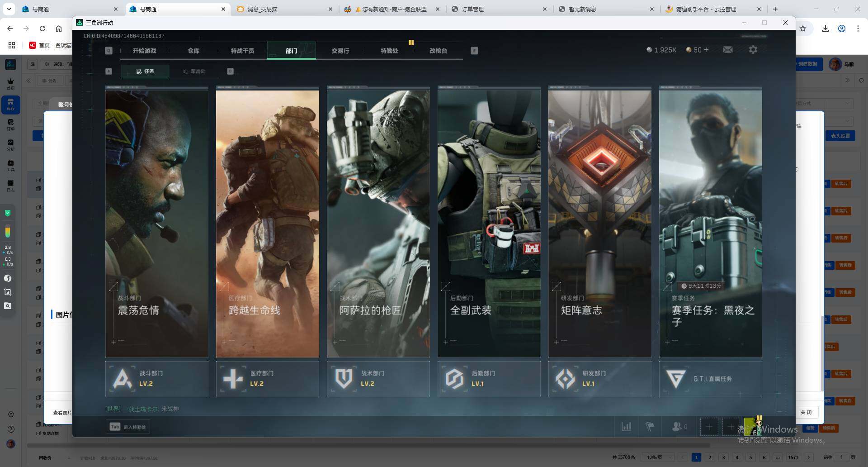Bookmark this page with the star icon
The image size is (868, 467).
click(803, 29)
